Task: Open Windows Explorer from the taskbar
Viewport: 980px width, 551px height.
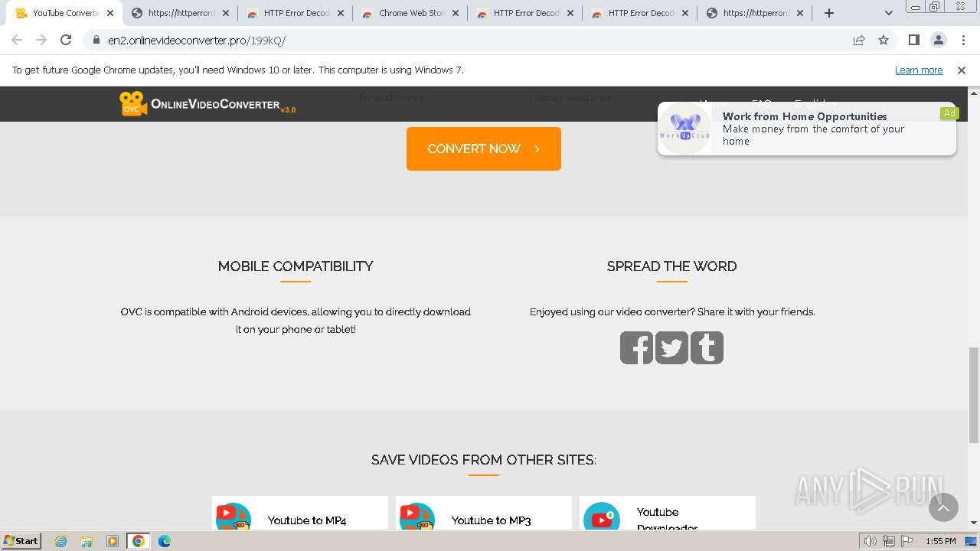Action: (x=87, y=541)
